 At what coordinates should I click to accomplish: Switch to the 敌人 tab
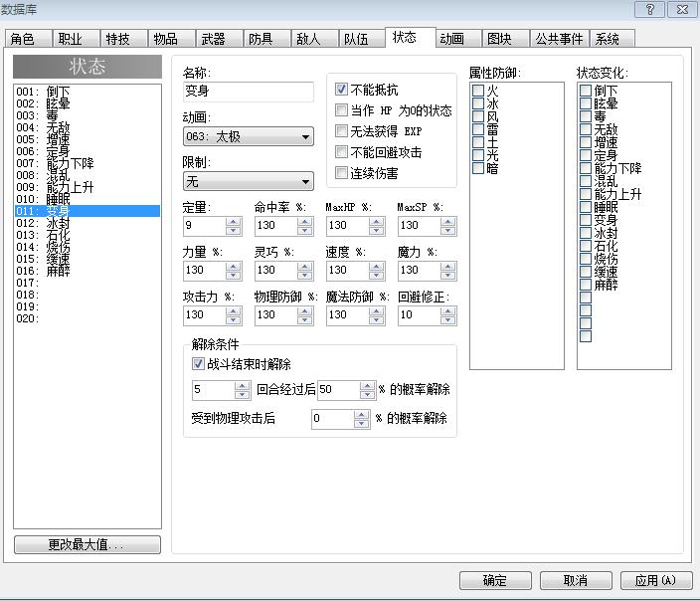click(x=315, y=39)
